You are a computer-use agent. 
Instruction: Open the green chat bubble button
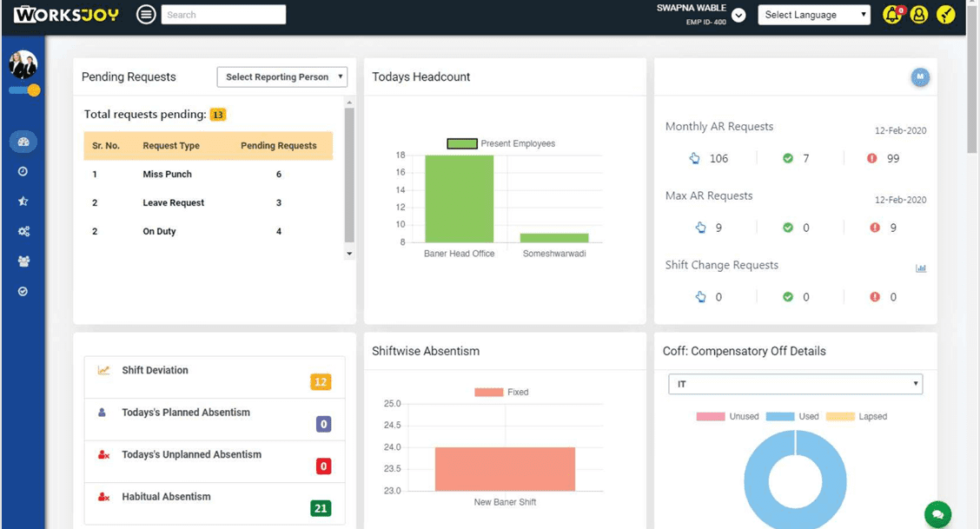[937, 514]
